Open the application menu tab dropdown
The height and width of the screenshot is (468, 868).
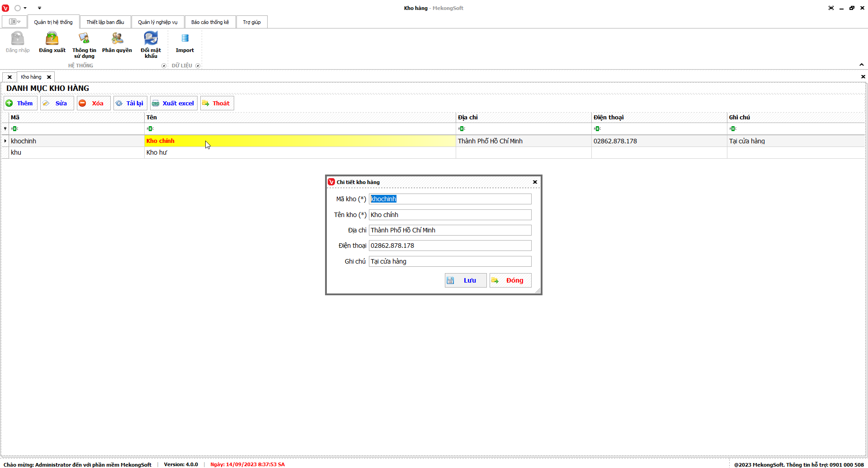14,22
